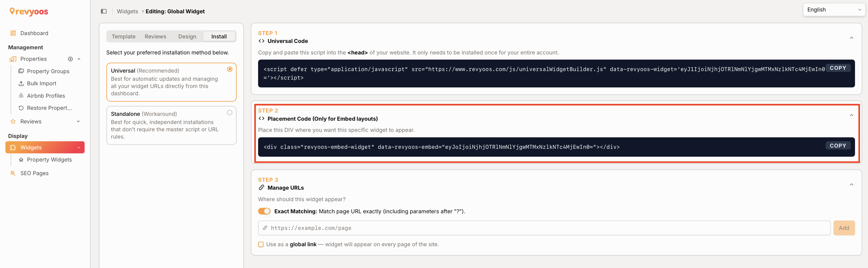The width and height of the screenshot is (868, 268).
Task: Check the global link checkbox
Action: [261, 244]
